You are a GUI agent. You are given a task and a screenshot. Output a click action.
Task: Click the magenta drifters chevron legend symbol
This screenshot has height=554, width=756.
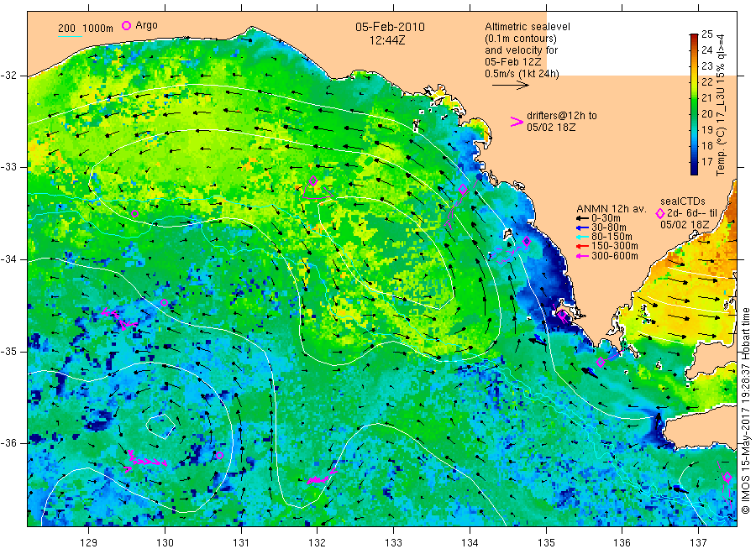pos(517,122)
